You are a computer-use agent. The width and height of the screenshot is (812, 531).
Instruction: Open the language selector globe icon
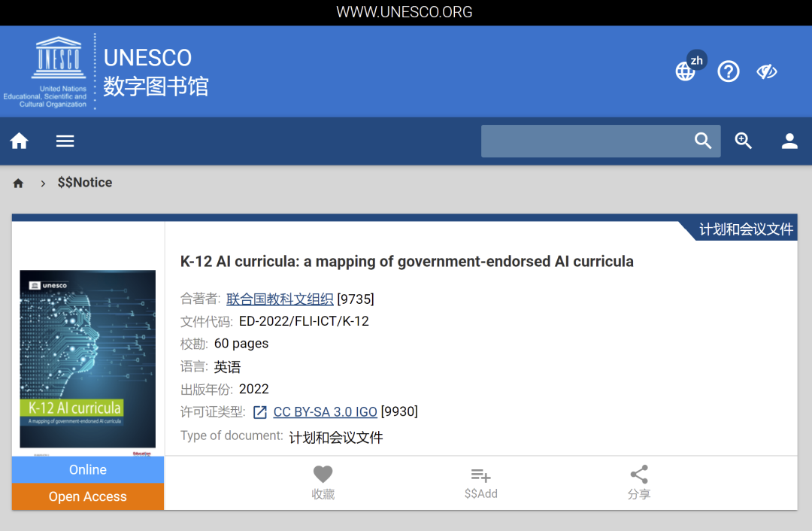[685, 71]
